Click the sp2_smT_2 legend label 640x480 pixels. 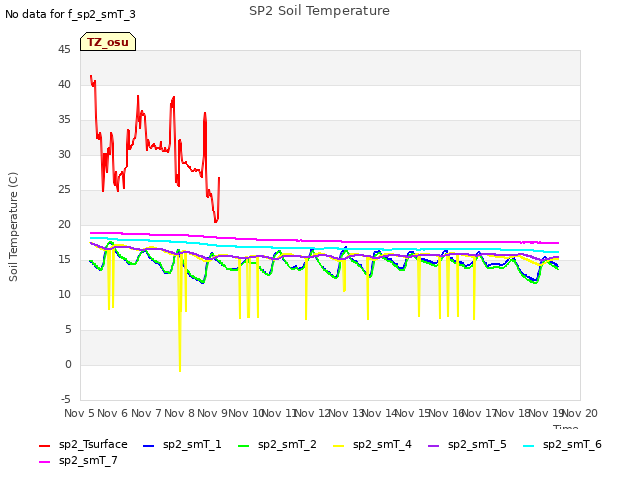coord(287,444)
